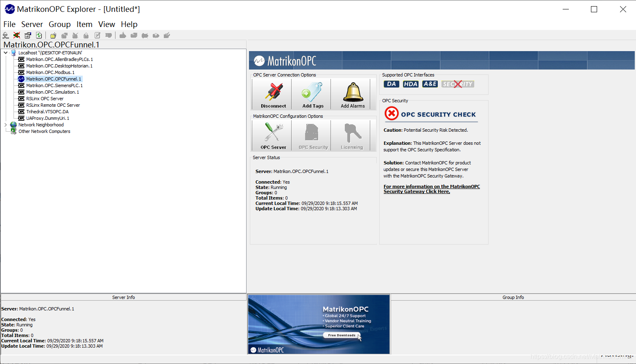Select the Matrikon.OPC.OPCFunnel.1 tree item
The width and height of the screenshot is (636, 364).
click(x=54, y=79)
